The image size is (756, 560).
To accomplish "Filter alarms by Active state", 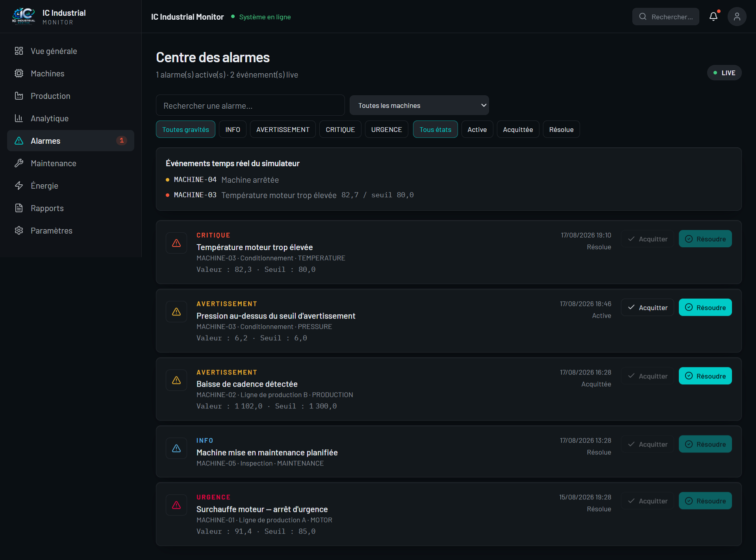I will (477, 129).
